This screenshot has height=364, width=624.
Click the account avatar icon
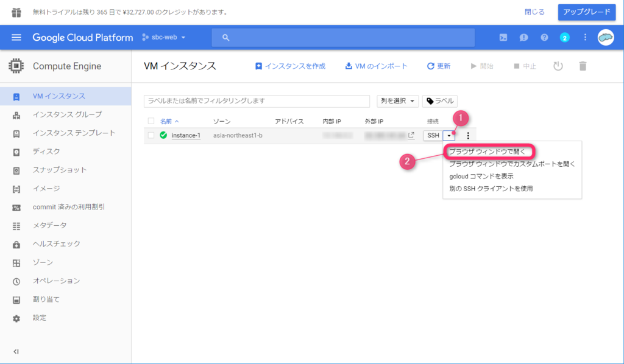pyautogui.click(x=605, y=37)
